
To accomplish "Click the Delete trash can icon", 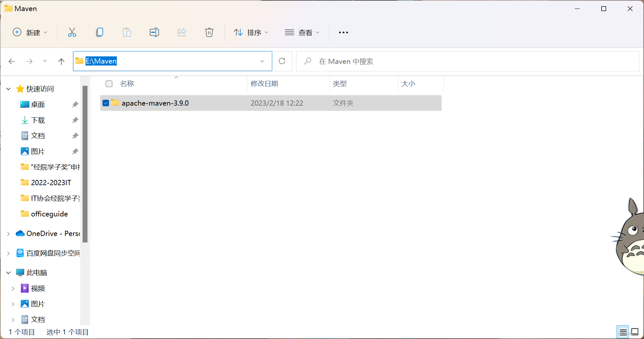I will pyautogui.click(x=209, y=32).
